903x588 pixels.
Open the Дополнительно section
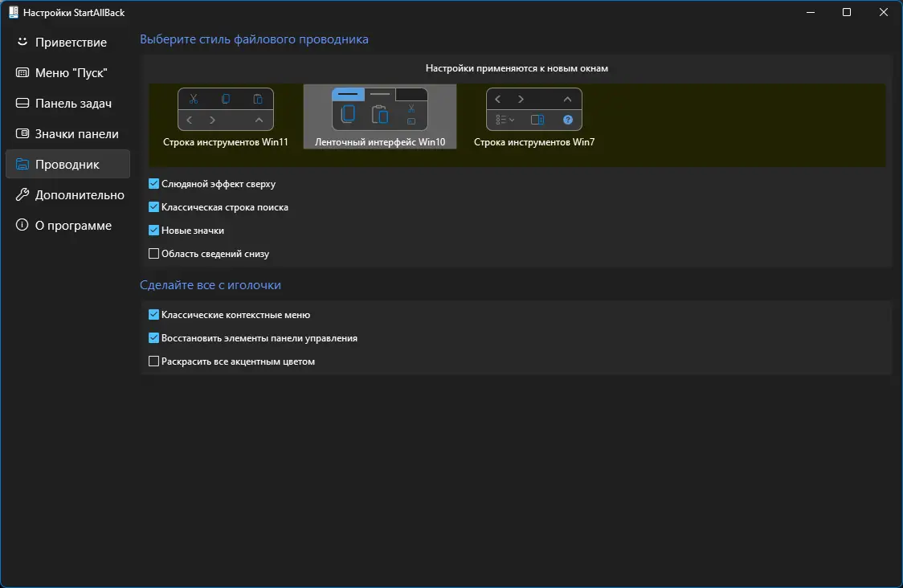[68, 194]
